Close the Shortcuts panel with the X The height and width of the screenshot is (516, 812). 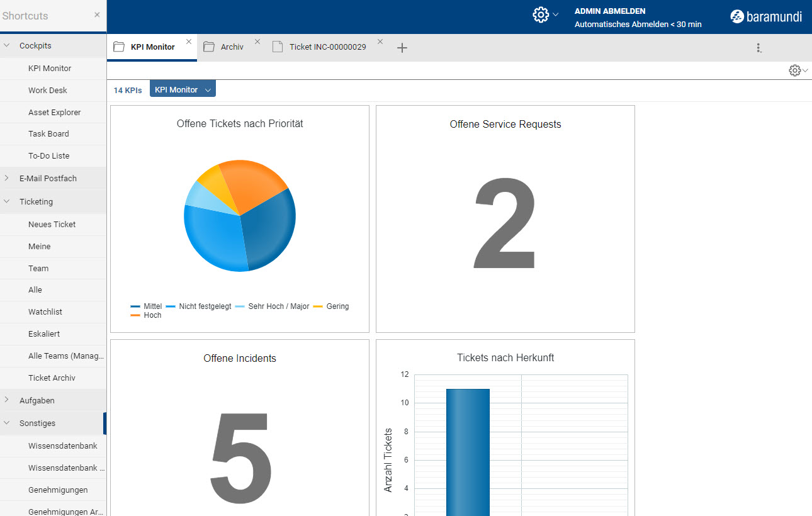click(x=97, y=14)
